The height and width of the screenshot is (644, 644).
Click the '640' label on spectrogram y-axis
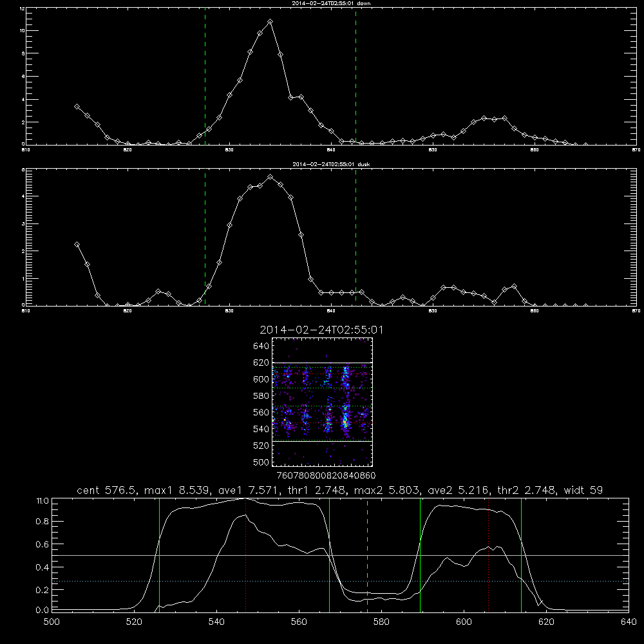[x=261, y=346]
